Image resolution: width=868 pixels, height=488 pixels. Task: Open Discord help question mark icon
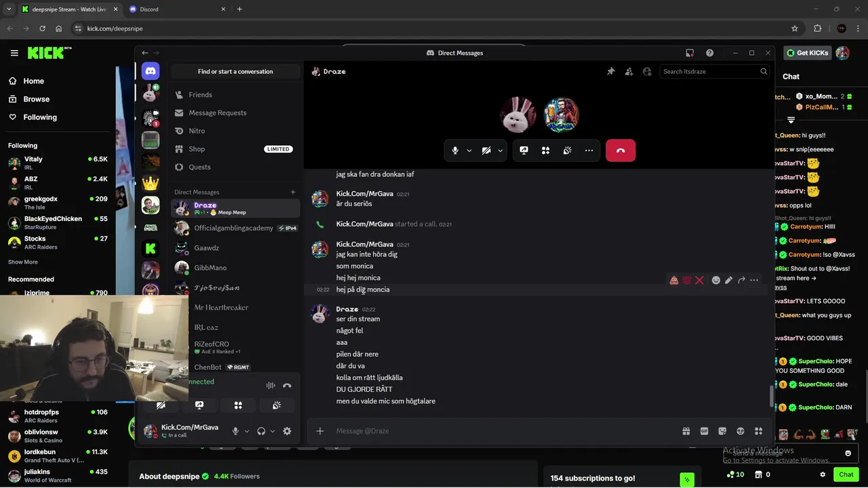[x=709, y=53]
